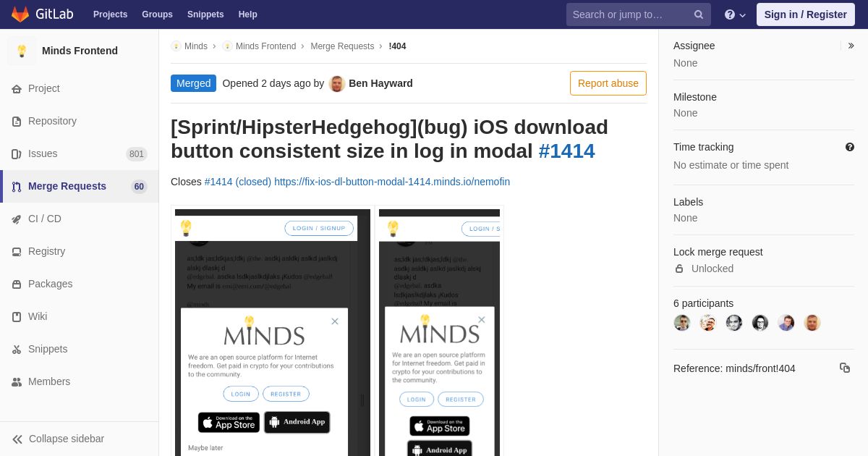Click the Registry disk icon
This screenshot has height=456, width=868.
click(x=17, y=252)
